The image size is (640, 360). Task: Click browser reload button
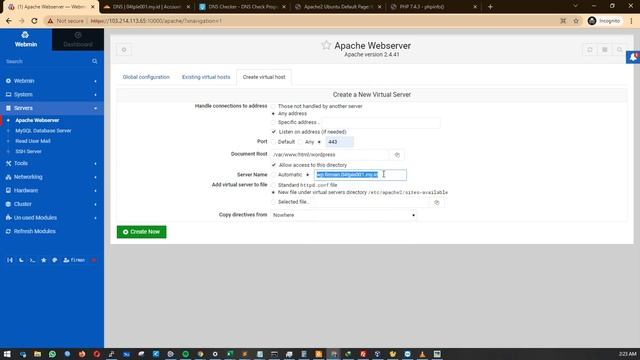click(34, 21)
